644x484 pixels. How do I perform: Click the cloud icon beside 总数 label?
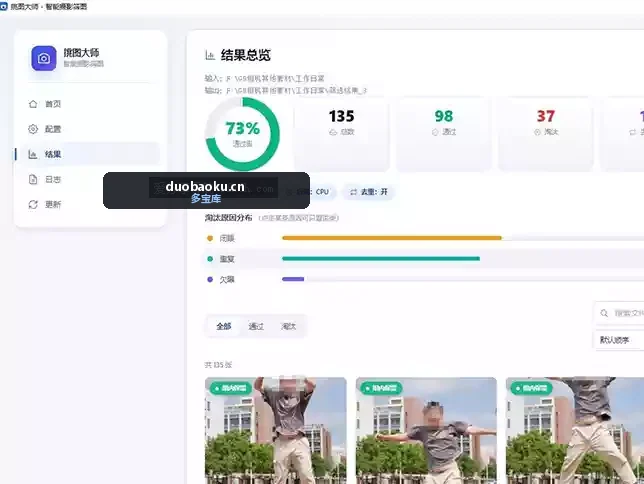pyautogui.click(x=333, y=132)
